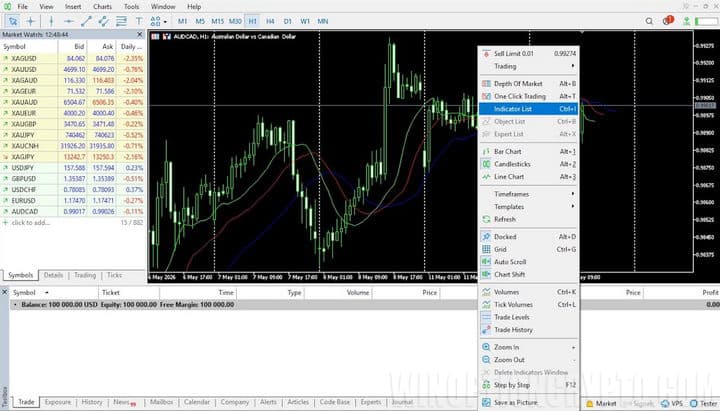Open Indicator List entry
Screen dimensions: 720x411
[x=529, y=109]
